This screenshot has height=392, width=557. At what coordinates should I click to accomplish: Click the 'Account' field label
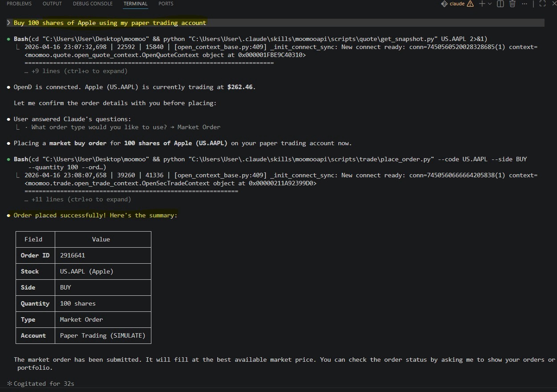coord(33,335)
